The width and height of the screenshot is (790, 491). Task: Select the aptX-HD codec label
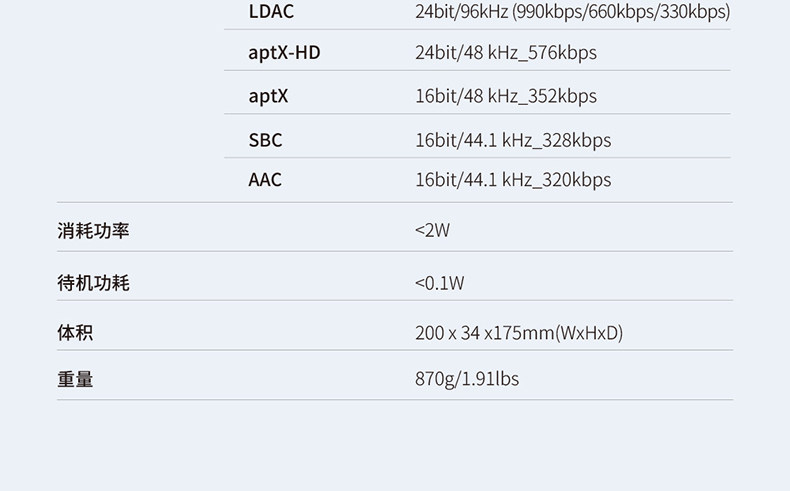pos(284,52)
